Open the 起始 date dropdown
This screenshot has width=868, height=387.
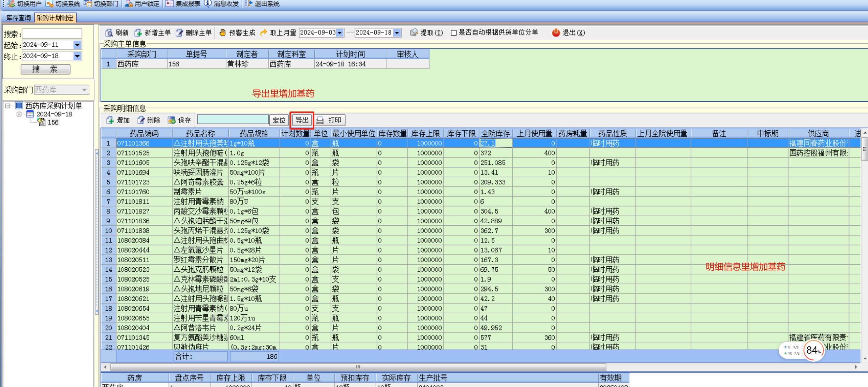coord(77,45)
